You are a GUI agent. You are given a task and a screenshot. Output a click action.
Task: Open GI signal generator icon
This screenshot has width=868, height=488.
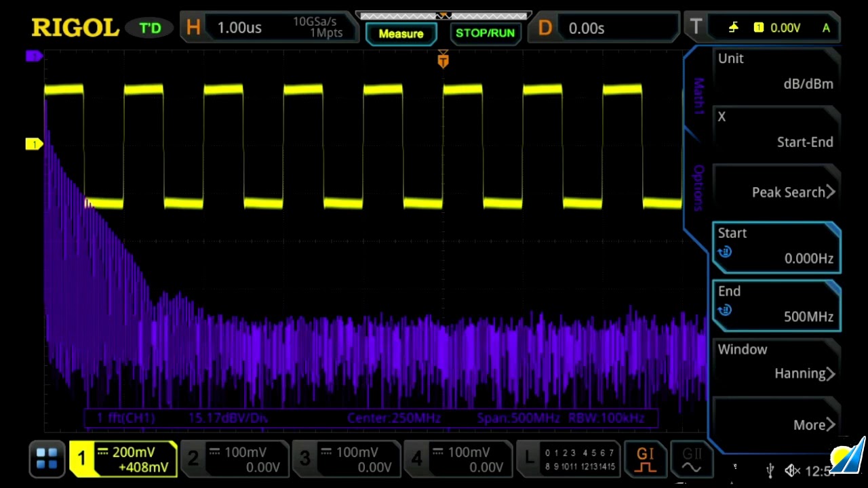coord(645,459)
